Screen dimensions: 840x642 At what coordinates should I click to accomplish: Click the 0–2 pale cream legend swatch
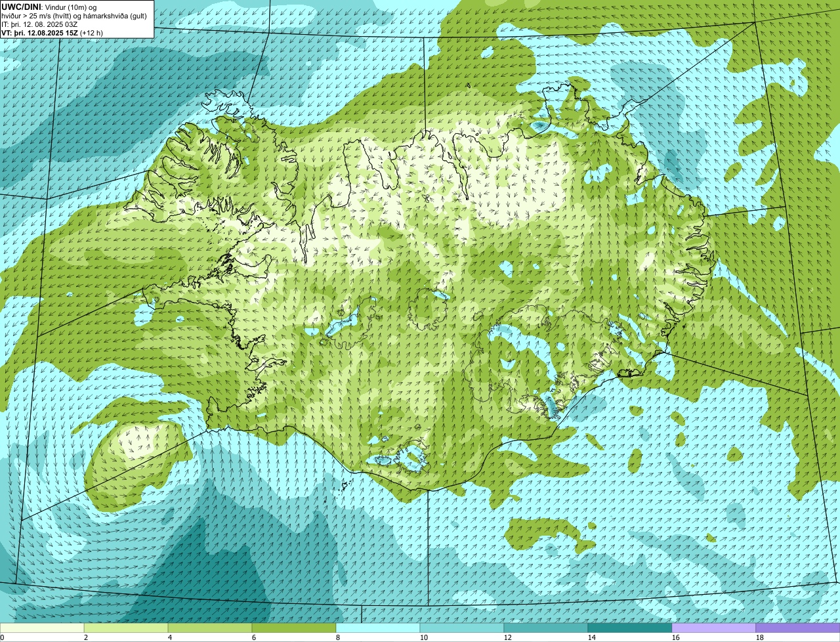tap(42, 628)
